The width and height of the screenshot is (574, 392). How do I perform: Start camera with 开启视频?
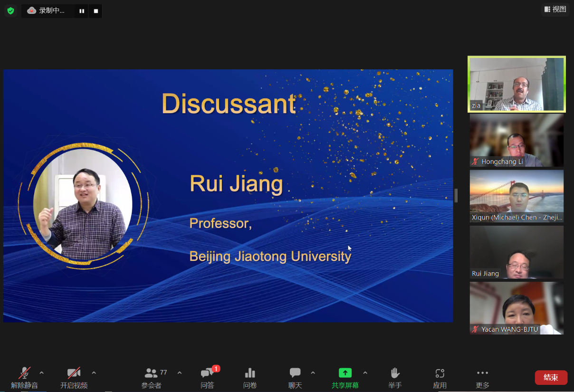74,378
